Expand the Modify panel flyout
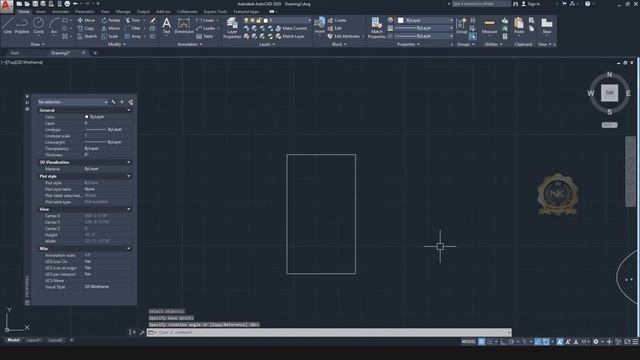Screen dimensions: 640x360 coord(116,44)
